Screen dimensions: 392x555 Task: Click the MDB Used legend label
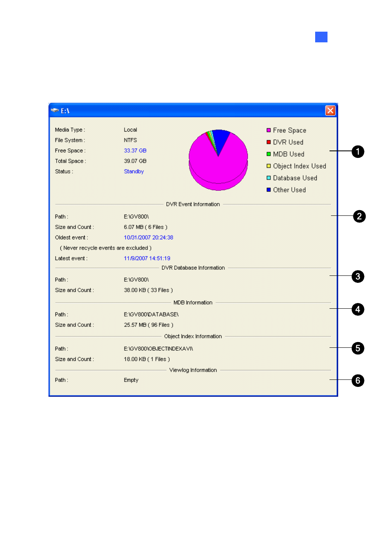(x=288, y=154)
